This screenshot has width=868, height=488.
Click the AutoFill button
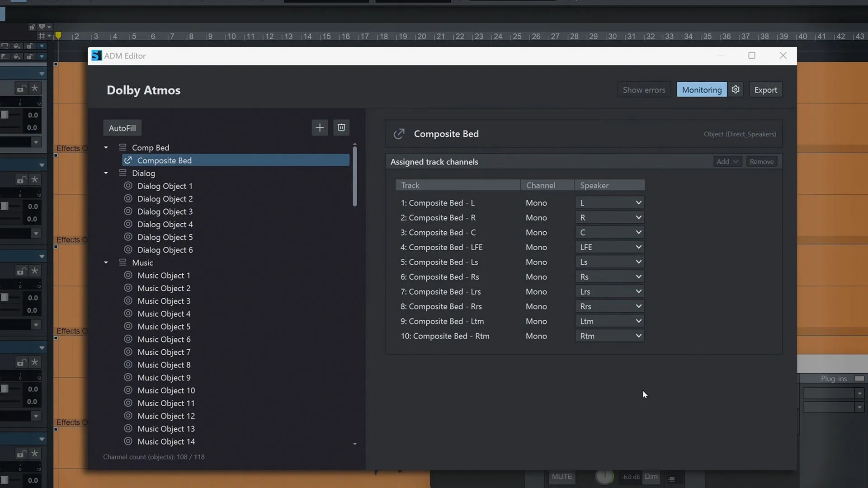pos(122,128)
